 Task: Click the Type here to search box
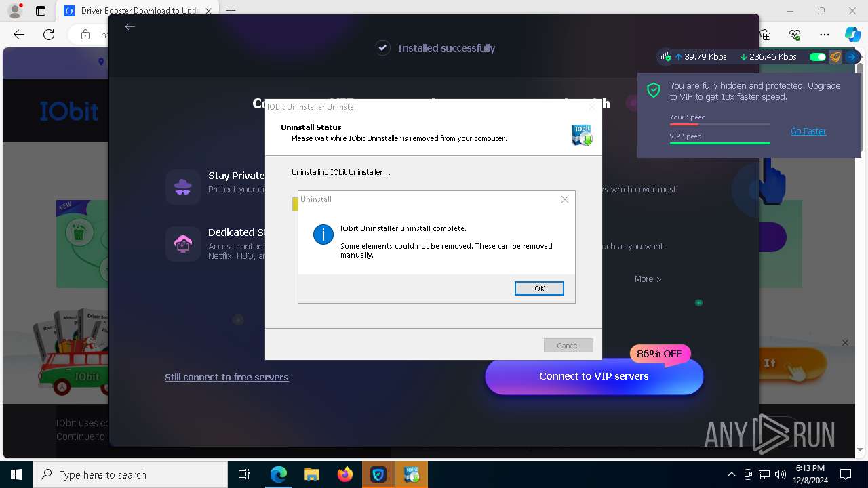(130, 474)
